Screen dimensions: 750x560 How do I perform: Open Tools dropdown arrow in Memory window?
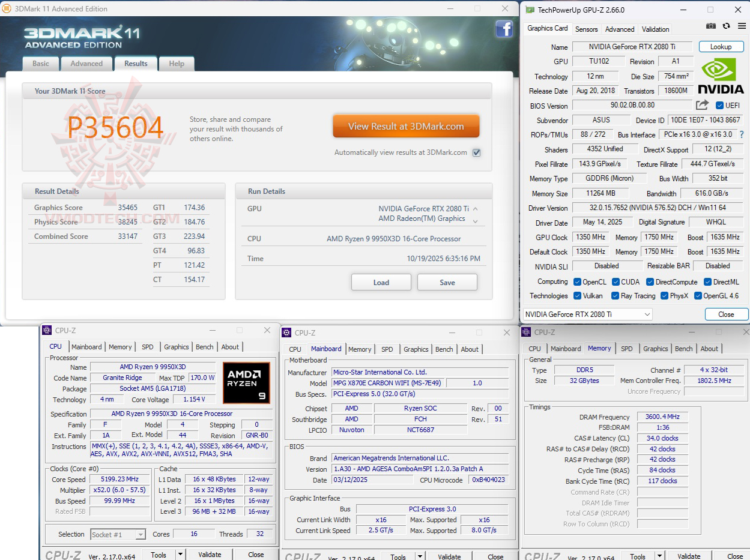point(659,556)
